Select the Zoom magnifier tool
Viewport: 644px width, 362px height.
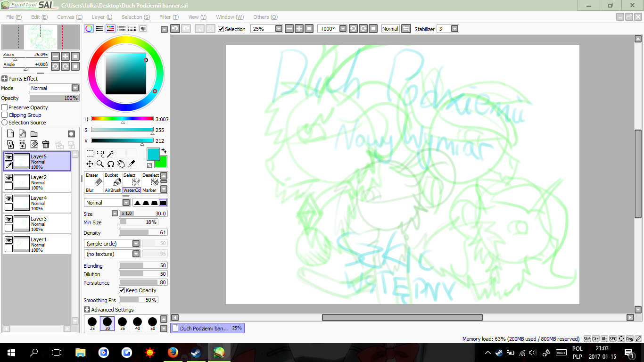[100, 164]
